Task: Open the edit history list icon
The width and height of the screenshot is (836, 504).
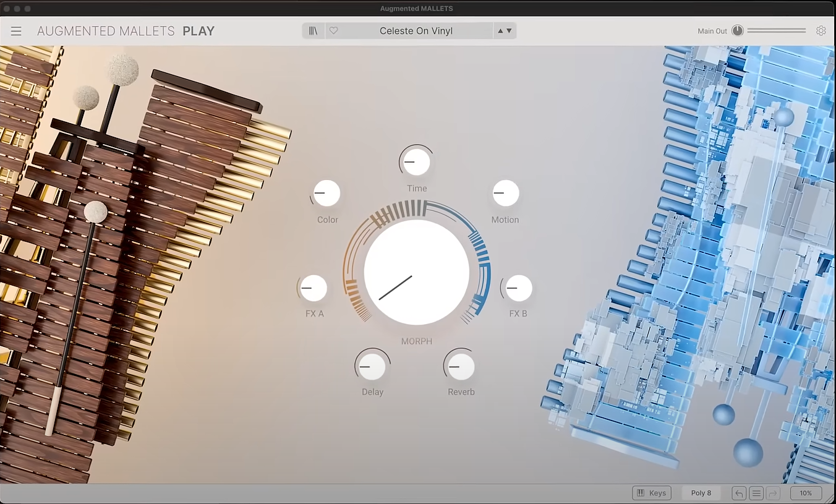Action: tap(756, 493)
